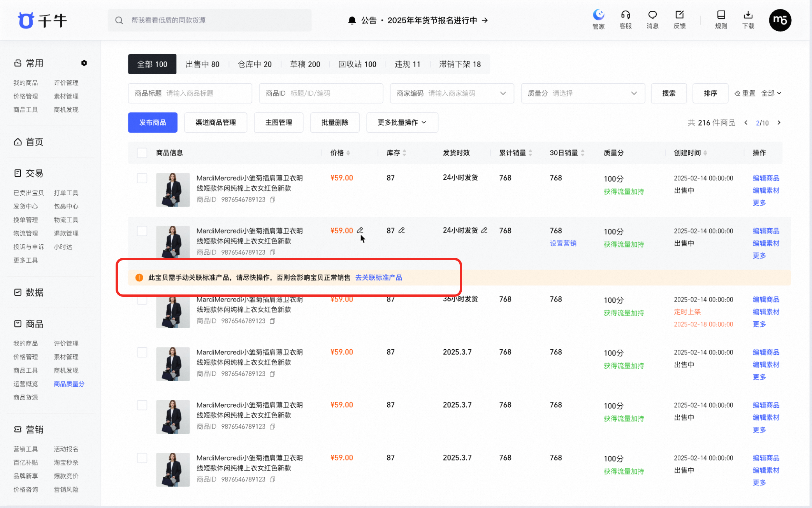Click the orange warning exclamation icon
Image resolution: width=812 pixels, height=508 pixels.
[x=139, y=277]
